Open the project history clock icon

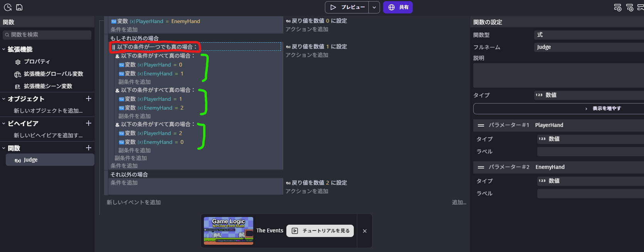click(8, 7)
